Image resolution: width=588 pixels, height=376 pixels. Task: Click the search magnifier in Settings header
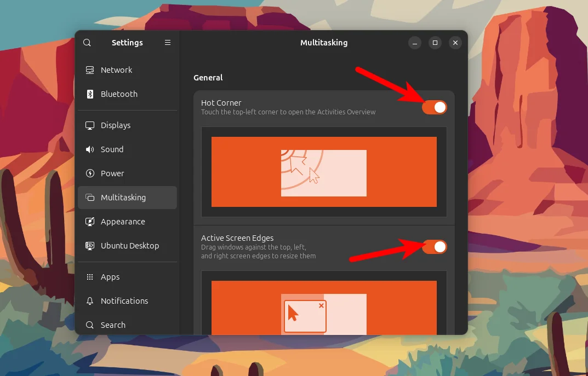(87, 42)
